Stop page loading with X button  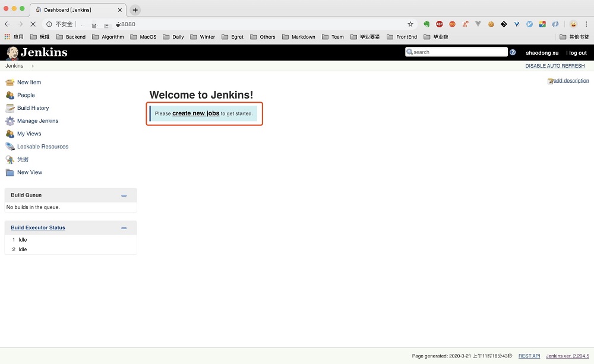click(x=33, y=24)
